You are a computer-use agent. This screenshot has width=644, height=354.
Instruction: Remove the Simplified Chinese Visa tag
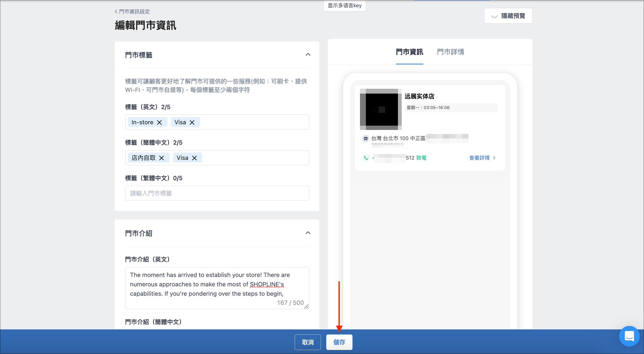[x=194, y=158]
